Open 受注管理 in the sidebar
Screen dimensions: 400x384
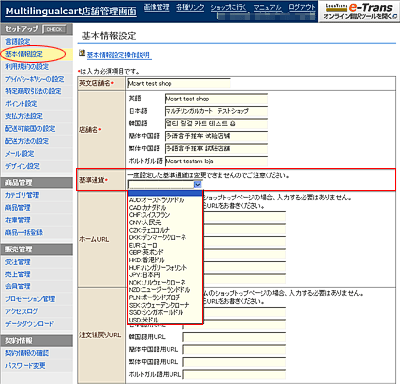tap(18, 262)
